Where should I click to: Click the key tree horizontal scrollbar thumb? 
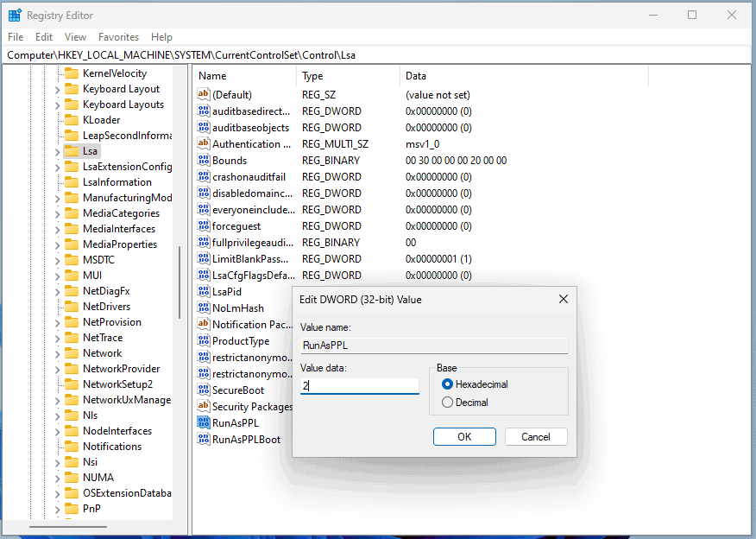coord(68,527)
